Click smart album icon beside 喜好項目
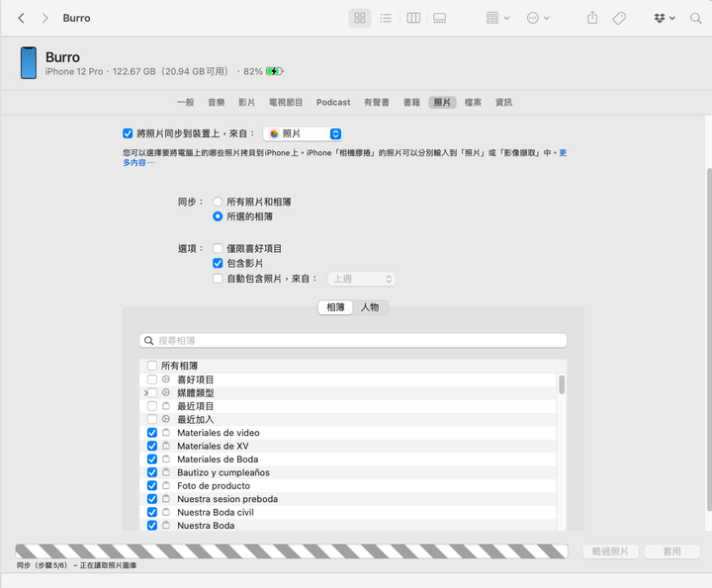712x588 pixels. (x=166, y=378)
